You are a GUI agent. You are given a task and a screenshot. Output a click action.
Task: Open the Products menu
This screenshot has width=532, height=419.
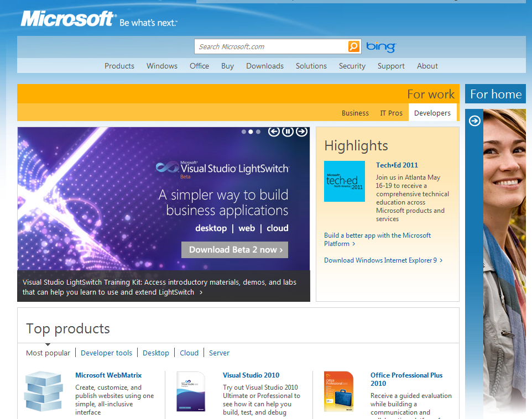119,66
